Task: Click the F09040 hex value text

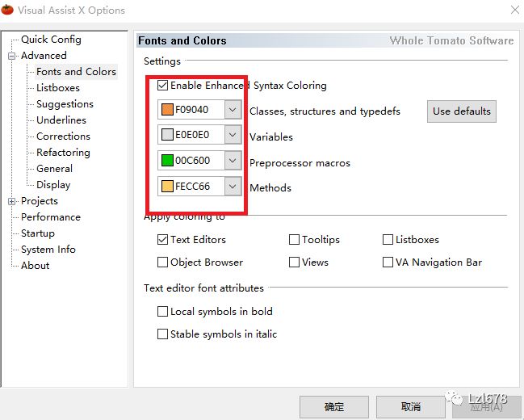Action: pyautogui.click(x=192, y=110)
